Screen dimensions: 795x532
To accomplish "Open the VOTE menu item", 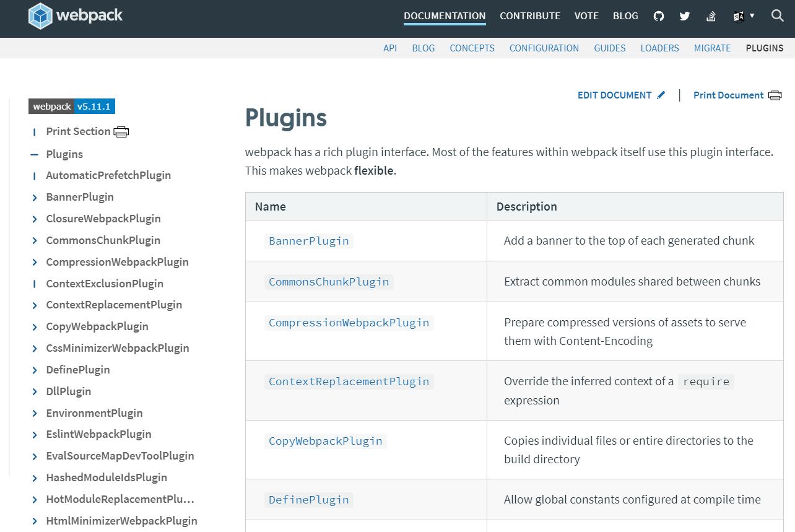I will [x=586, y=16].
